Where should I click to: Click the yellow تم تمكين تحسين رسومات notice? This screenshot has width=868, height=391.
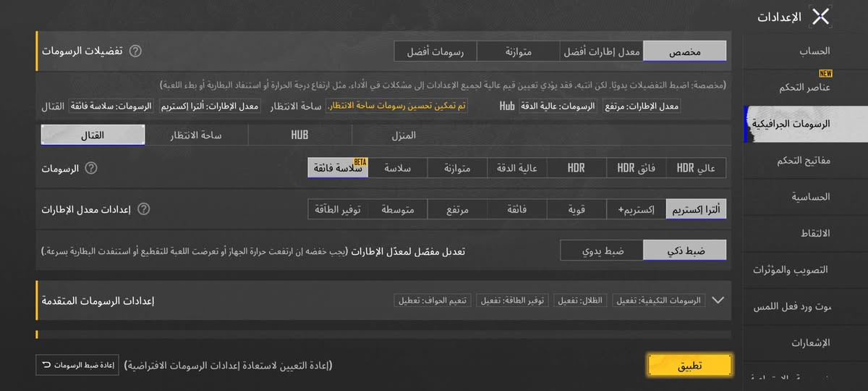pyautogui.click(x=397, y=106)
